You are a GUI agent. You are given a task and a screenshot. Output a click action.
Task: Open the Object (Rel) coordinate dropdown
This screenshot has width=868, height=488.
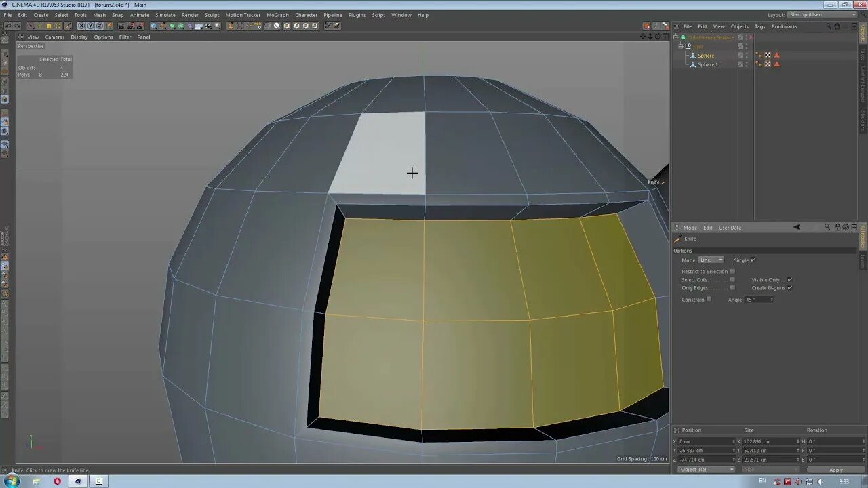[x=706, y=469]
